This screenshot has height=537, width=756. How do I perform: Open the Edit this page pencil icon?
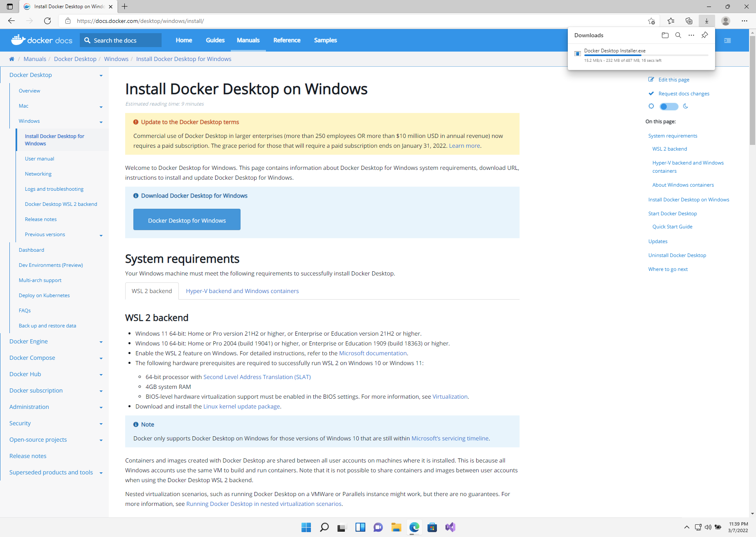point(651,79)
